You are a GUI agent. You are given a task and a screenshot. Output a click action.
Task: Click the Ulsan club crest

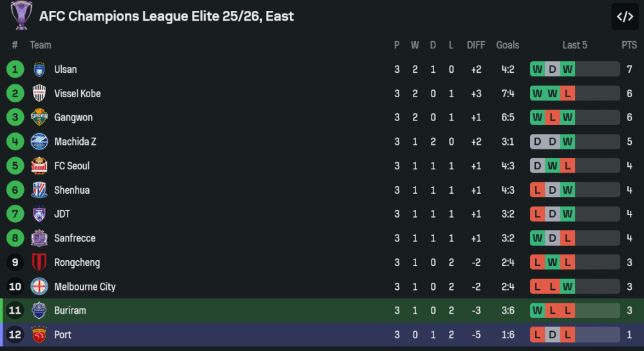point(39,70)
